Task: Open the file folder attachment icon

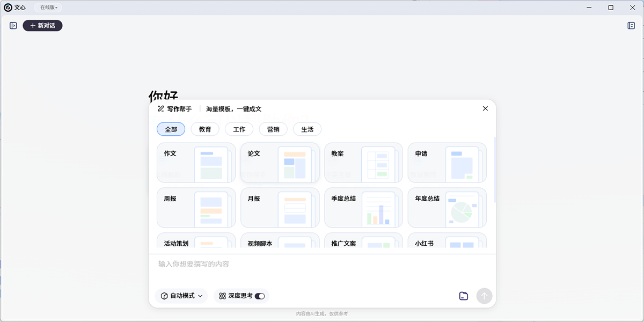Action: pos(464,296)
